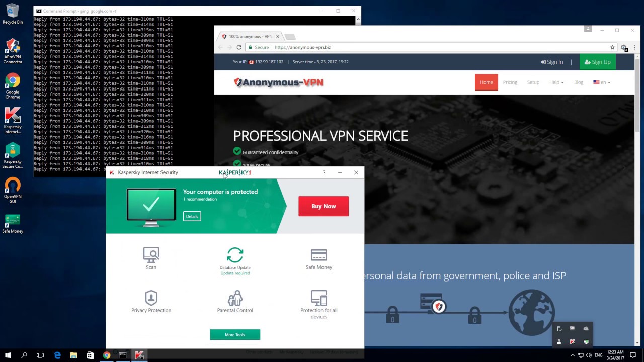644x362 pixels.
Task: Close the 100% anonymous VPN tab
Action: 277,36
